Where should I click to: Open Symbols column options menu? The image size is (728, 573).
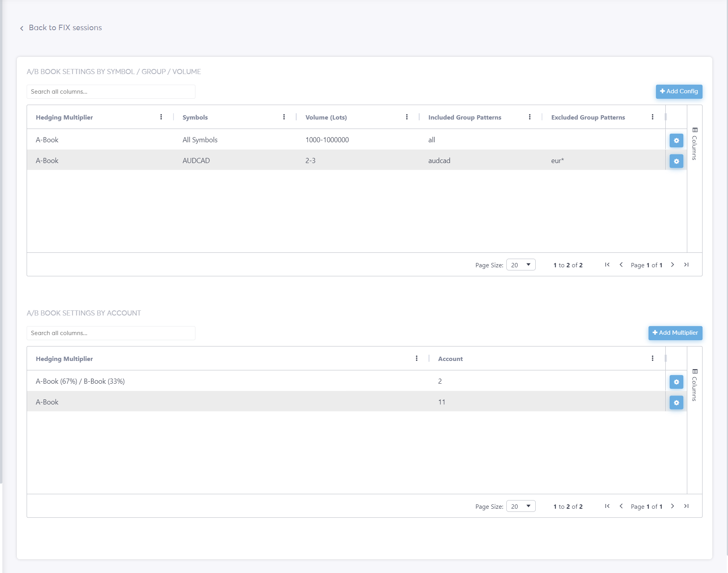point(284,117)
